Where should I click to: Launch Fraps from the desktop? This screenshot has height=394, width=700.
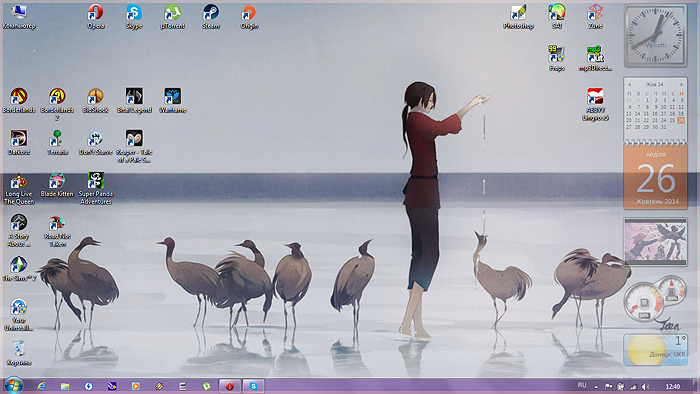tap(557, 58)
